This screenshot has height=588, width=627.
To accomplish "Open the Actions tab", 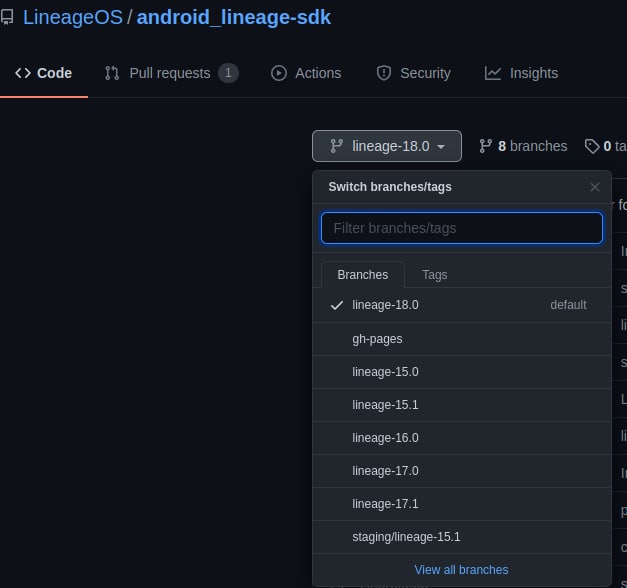I will coord(306,73).
